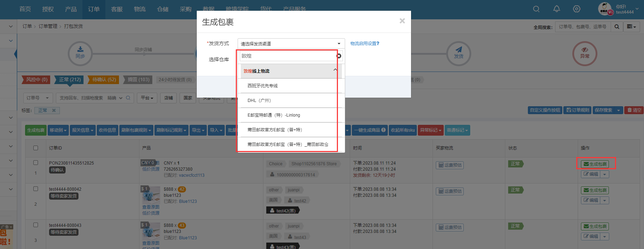Tick checkbox for order test4444-808042
The image size is (644, 249).
pyautogui.click(x=35, y=189)
